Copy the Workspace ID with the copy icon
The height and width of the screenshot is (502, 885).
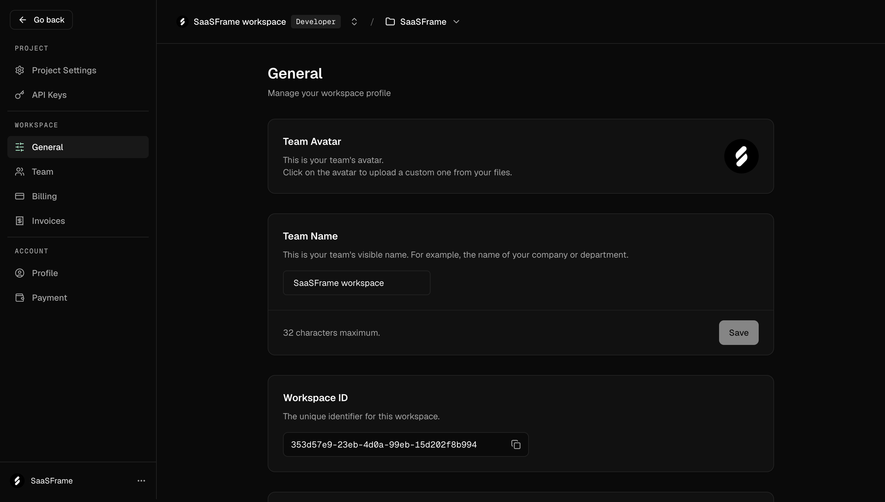pyautogui.click(x=516, y=444)
